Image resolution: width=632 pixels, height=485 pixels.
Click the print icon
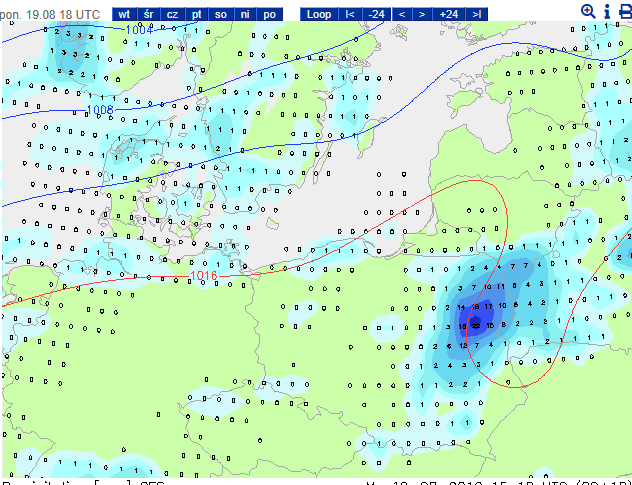[x=626, y=12]
